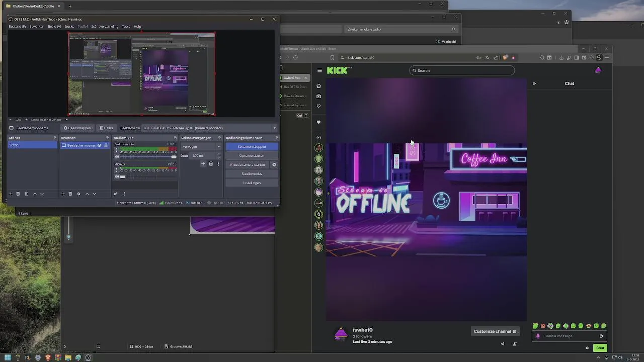Delete scene transition with trash icon

211,163
